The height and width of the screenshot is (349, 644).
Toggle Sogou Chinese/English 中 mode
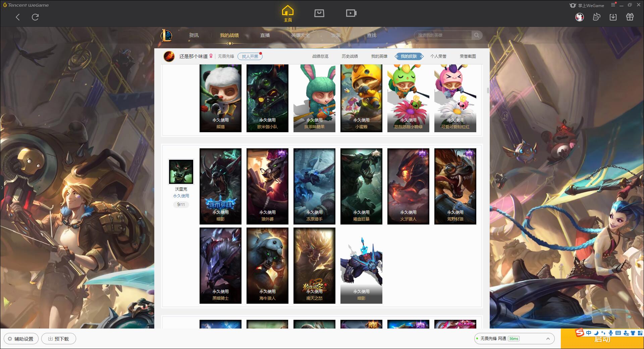589,333
